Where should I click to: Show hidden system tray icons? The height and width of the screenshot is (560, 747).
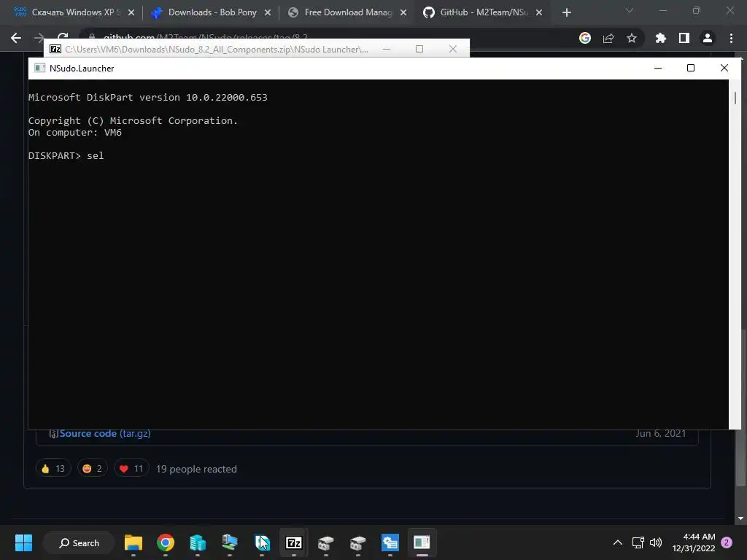point(617,542)
